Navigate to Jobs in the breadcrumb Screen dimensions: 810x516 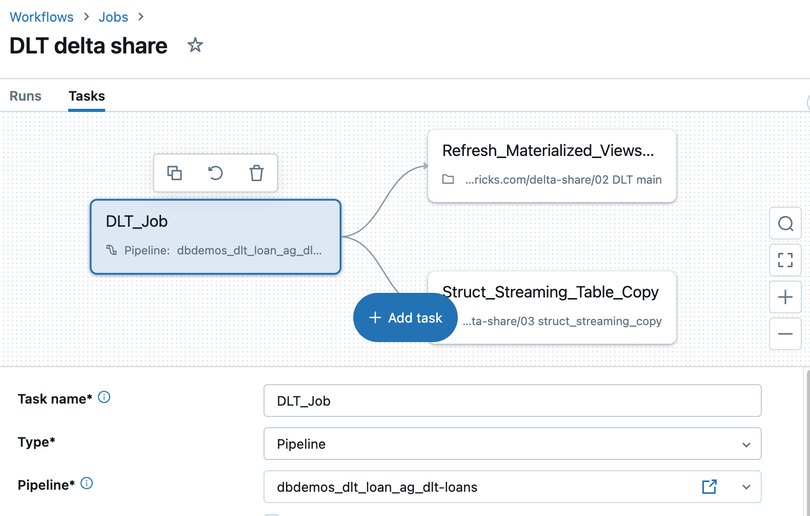click(x=115, y=17)
